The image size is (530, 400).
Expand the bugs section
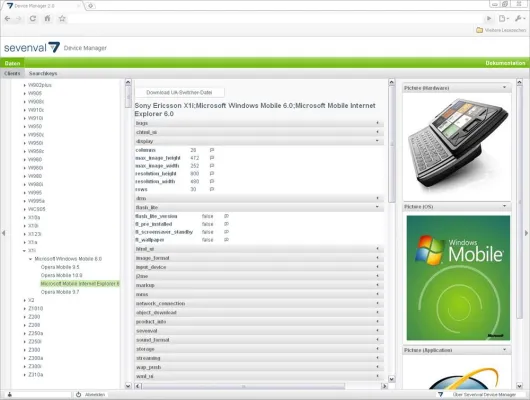pyautogui.click(x=259, y=123)
